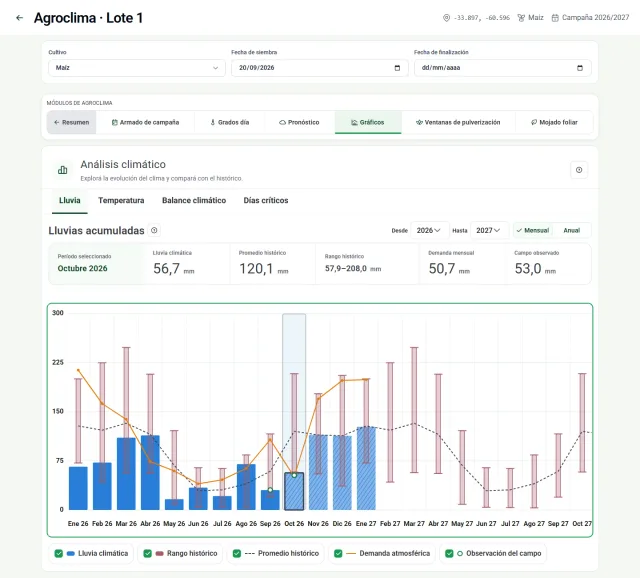
Task: Click the Campo observado 53,0 mm value
Action: point(535,269)
